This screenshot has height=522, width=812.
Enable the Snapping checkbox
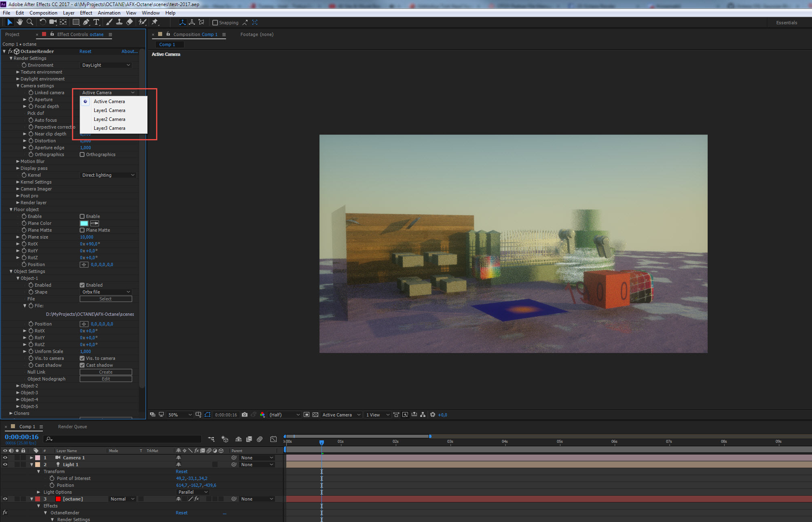point(215,23)
